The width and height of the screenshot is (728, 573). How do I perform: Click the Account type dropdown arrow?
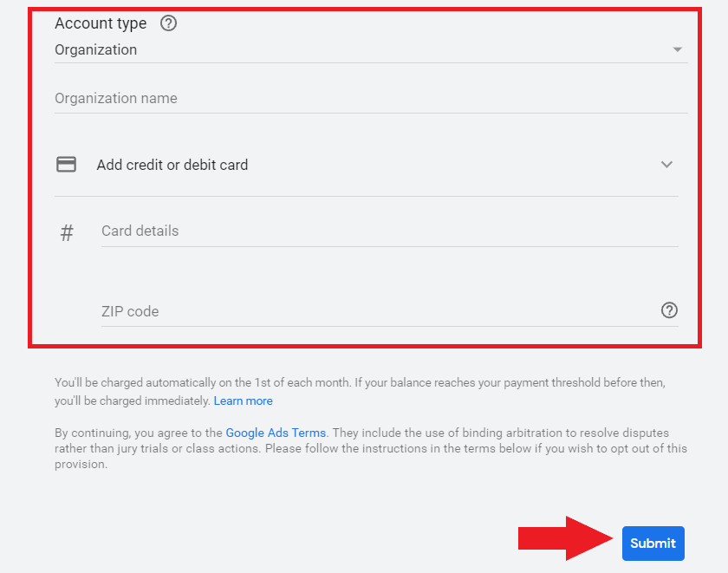coord(678,49)
